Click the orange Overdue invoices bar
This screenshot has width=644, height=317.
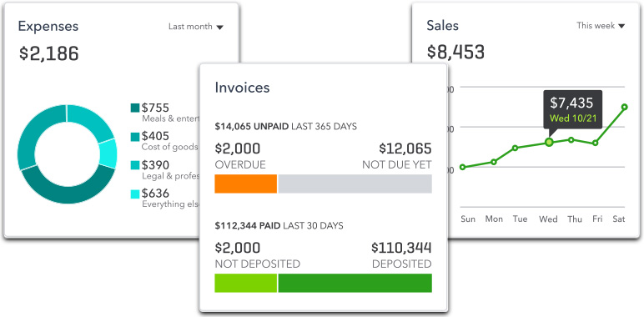point(245,184)
